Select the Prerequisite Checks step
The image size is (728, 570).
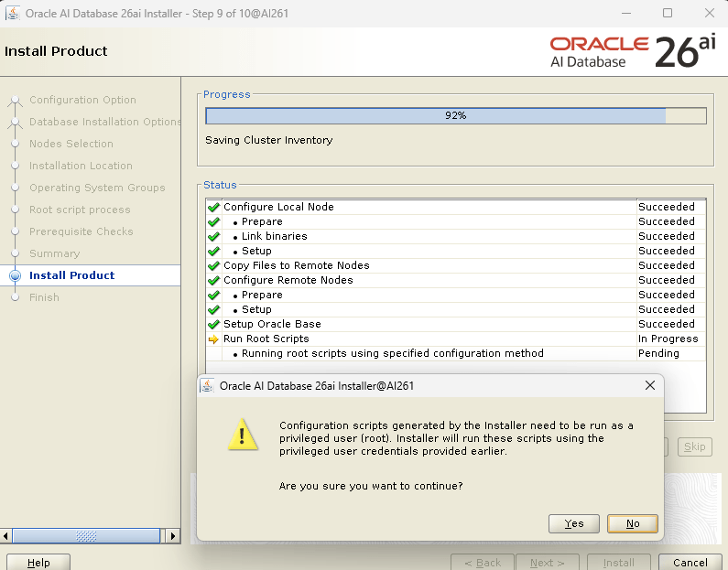81,231
